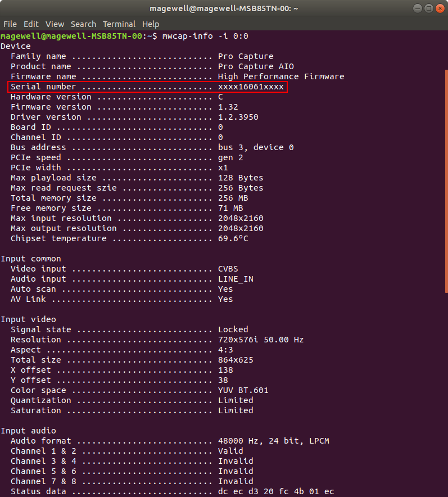Viewport: 448px width, 497px height.
Task: Click the Signal state value Locked
Action: 233,330
